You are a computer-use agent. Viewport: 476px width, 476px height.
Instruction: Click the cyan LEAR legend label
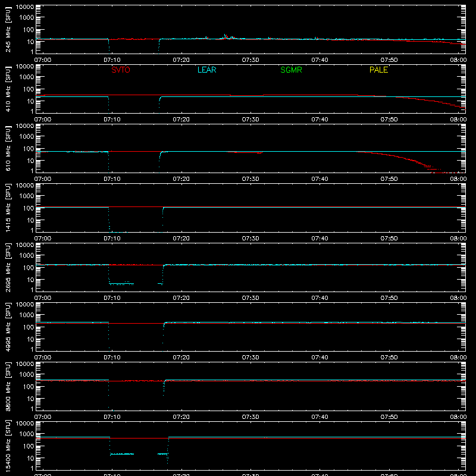(x=206, y=70)
